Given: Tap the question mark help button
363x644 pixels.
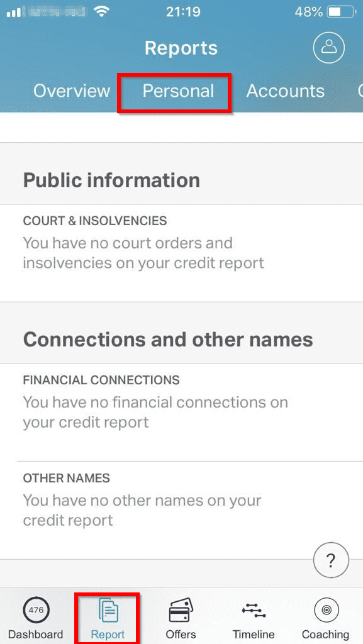Looking at the screenshot, I should click(x=331, y=560).
